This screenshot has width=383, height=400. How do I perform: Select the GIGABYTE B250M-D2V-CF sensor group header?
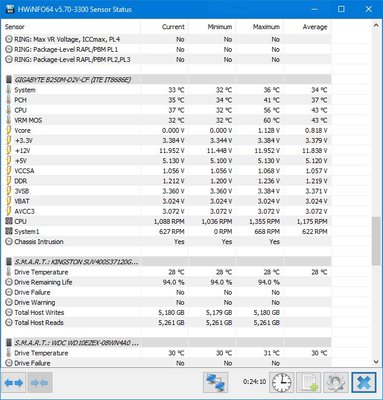click(x=168, y=80)
